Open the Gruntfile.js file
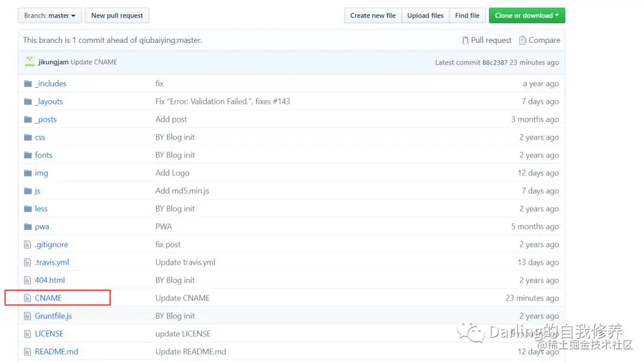 (x=54, y=316)
